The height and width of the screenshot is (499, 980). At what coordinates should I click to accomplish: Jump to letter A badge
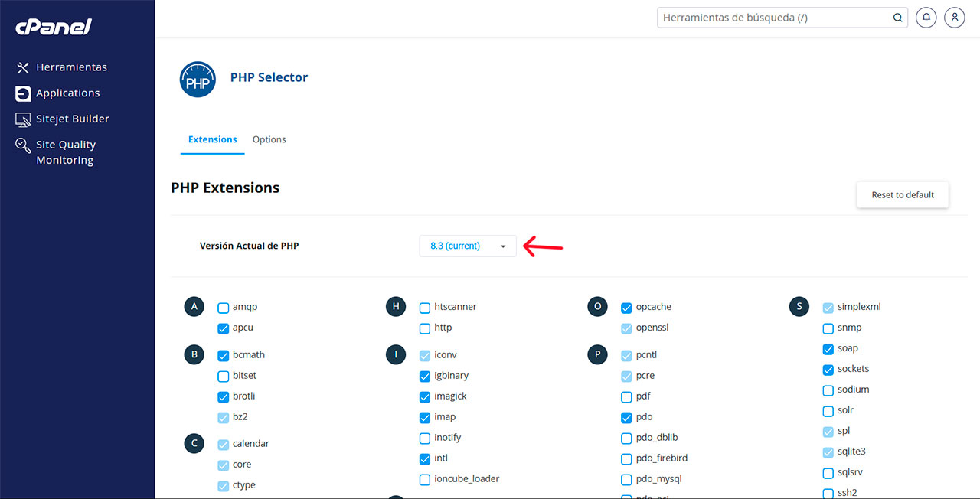coord(194,307)
